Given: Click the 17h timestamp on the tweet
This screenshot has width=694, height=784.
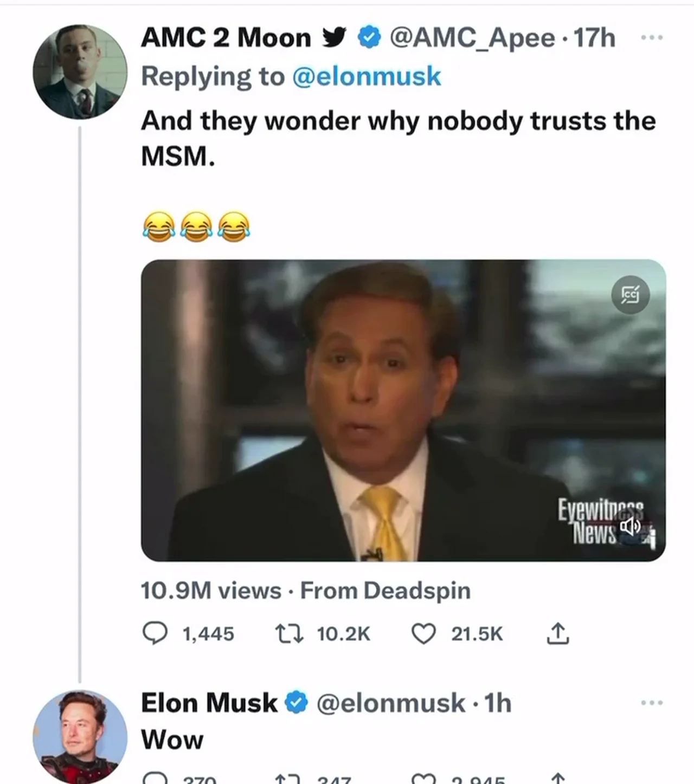Looking at the screenshot, I should pos(594,38).
